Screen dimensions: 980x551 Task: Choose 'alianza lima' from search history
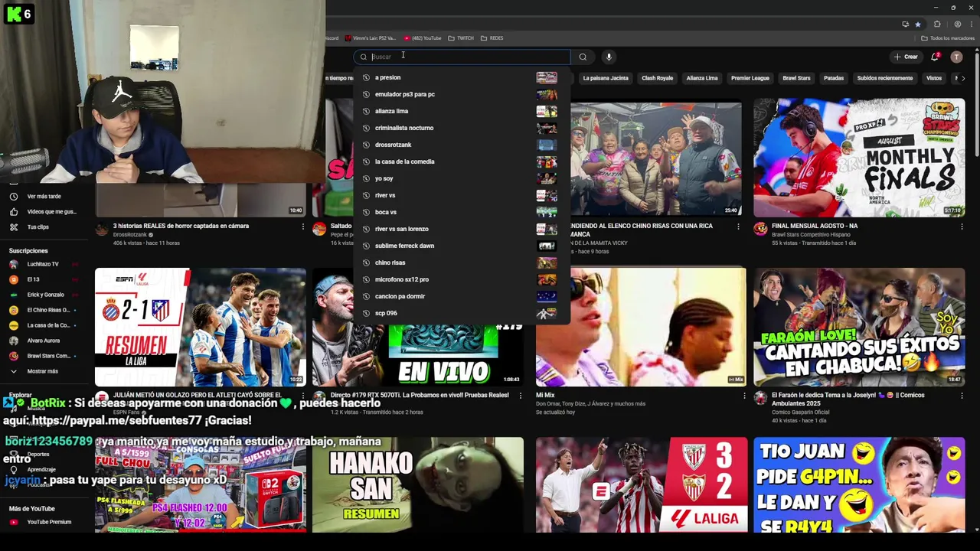(462, 111)
